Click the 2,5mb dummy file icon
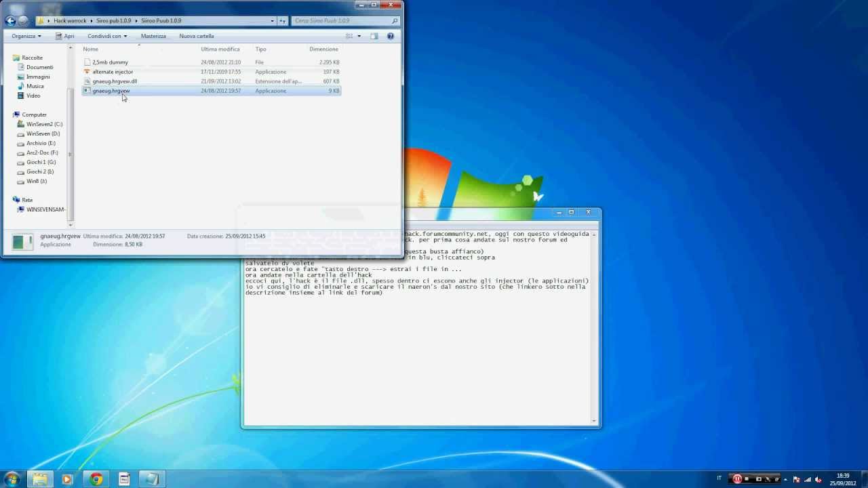The image size is (868, 488). pyautogui.click(x=87, y=62)
